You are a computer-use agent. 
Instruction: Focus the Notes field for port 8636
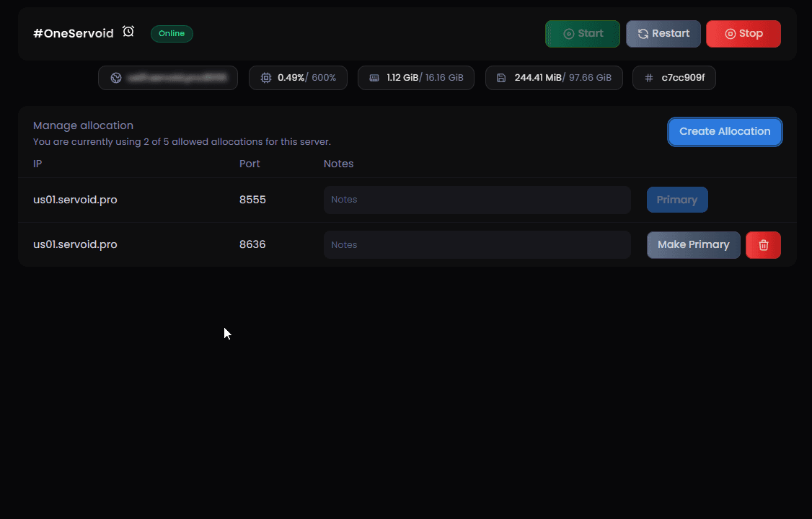point(477,245)
